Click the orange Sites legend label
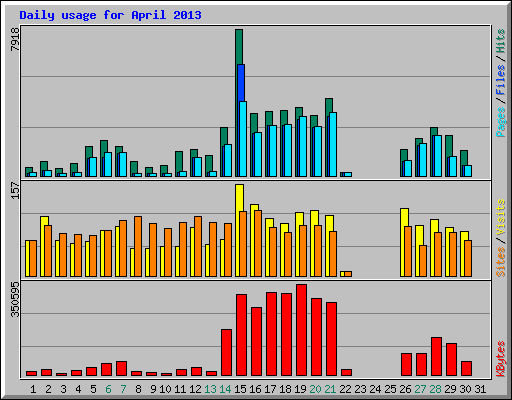This screenshot has width=512, height=400. click(501, 262)
